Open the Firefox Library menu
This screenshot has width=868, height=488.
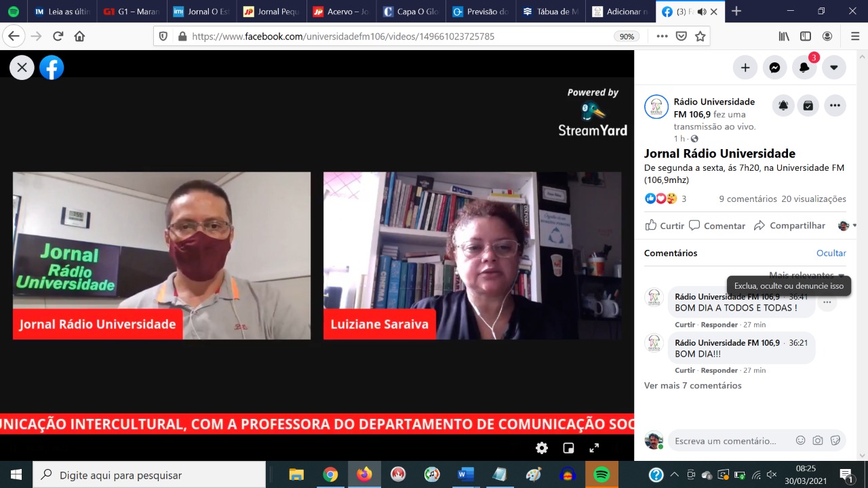[784, 37]
